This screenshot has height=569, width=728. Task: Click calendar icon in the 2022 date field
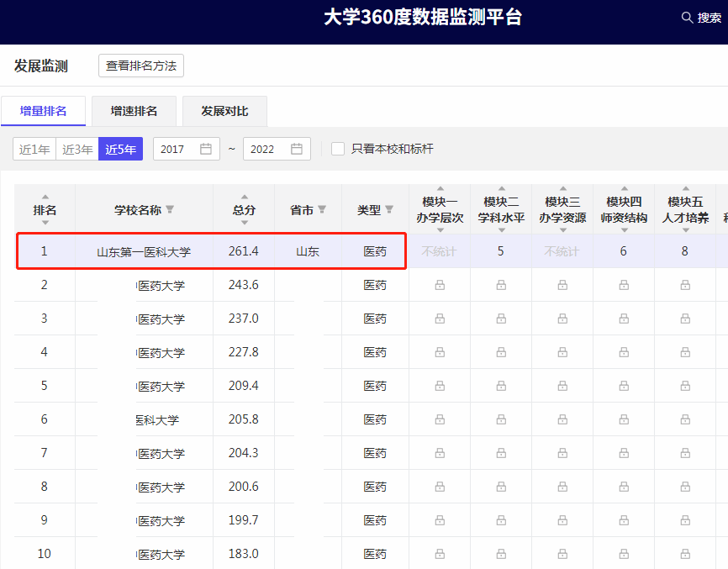point(297,149)
